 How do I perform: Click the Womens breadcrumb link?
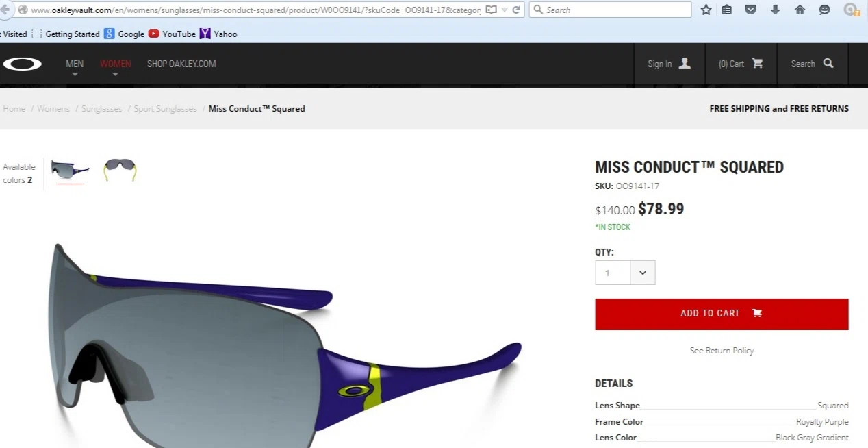pyautogui.click(x=53, y=108)
